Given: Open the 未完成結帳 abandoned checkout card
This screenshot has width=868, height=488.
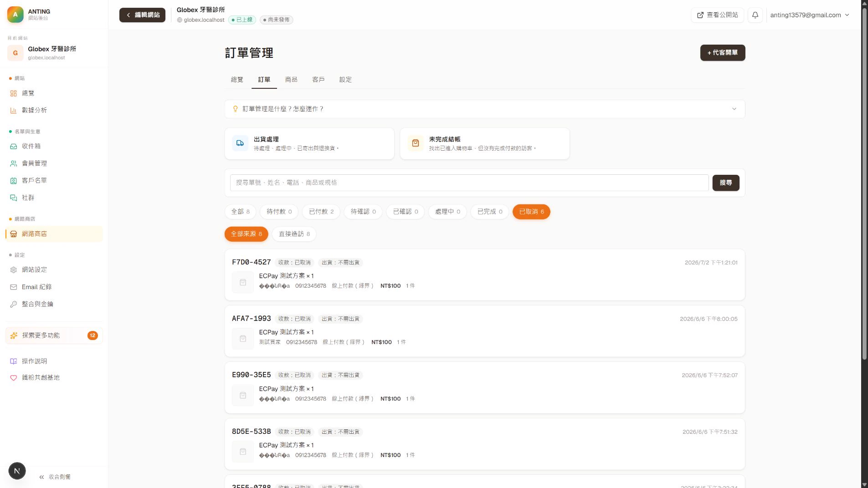Looking at the screenshot, I should pos(485,143).
